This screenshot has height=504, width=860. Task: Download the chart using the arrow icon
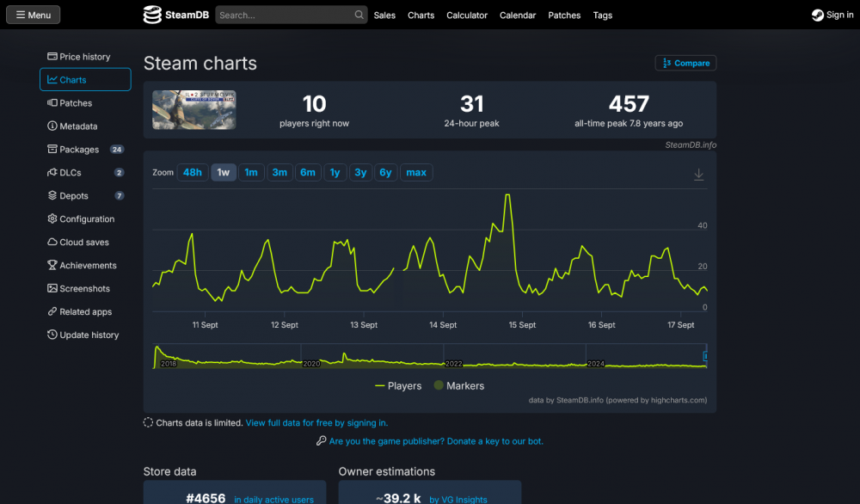tap(699, 173)
